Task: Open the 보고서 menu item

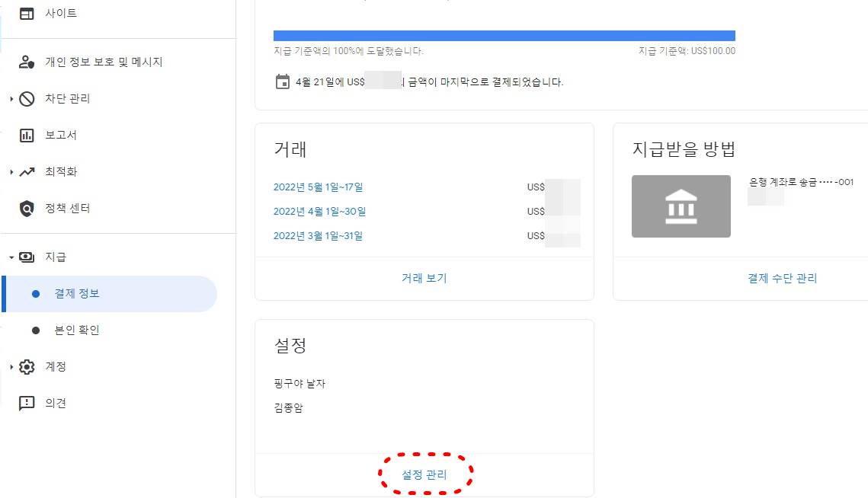Action: pyautogui.click(x=61, y=135)
